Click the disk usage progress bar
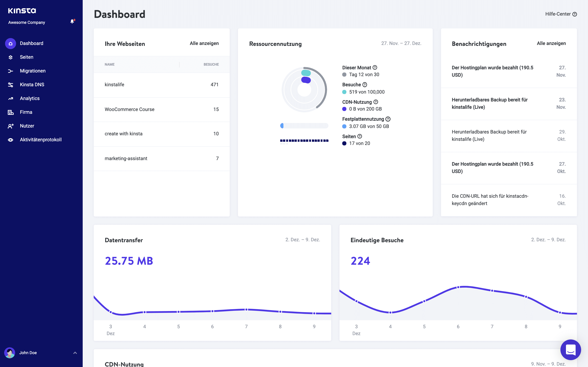 [x=304, y=126]
